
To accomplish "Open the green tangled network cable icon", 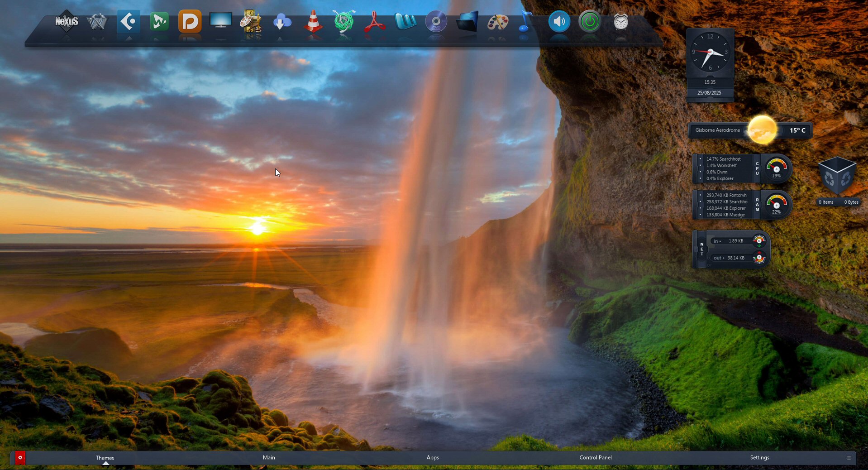I will [344, 22].
